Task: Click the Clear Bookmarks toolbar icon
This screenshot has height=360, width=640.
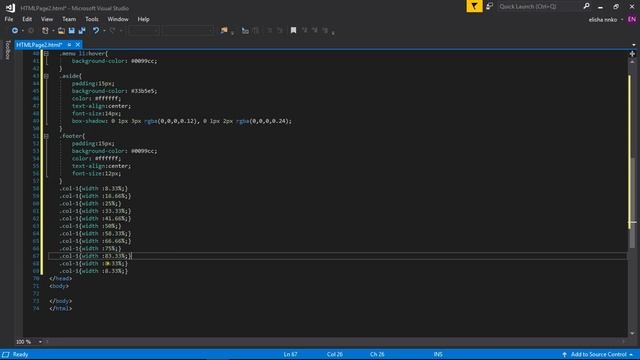Action: [325, 31]
